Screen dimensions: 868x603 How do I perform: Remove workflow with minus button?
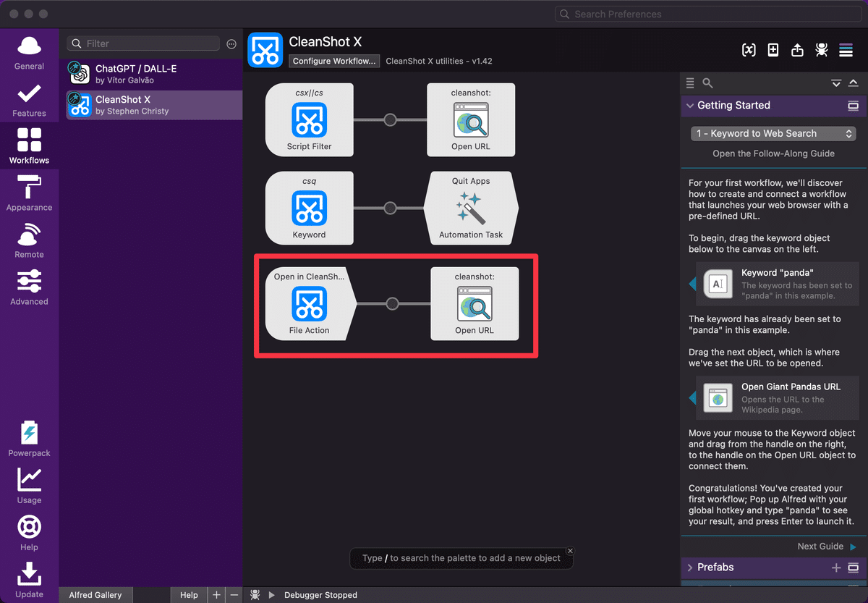234,595
